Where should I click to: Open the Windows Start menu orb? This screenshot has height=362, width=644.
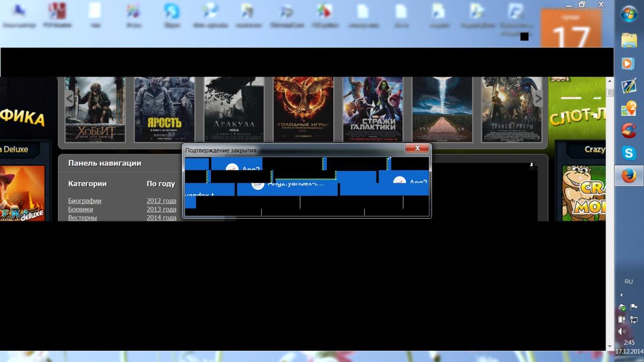tap(628, 14)
